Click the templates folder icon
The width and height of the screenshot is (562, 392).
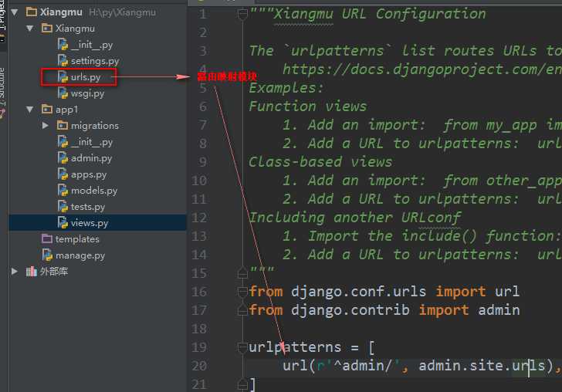coord(47,238)
